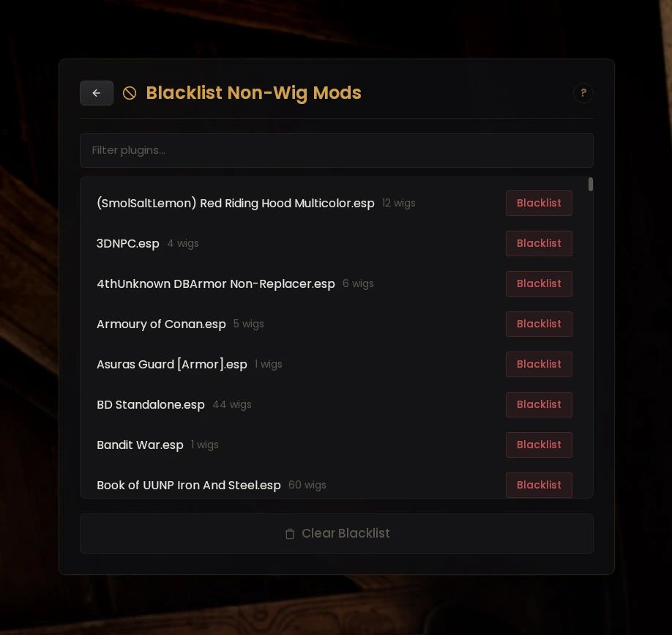672x635 pixels.
Task: Blacklist the Red Riding Hood Multicolor.esp plugin
Action: coord(539,203)
